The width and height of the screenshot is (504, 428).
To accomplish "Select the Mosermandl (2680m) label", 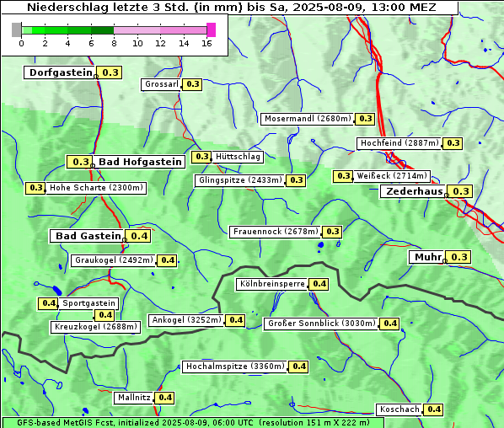I will pyautogui.click(x=308, y=119).
